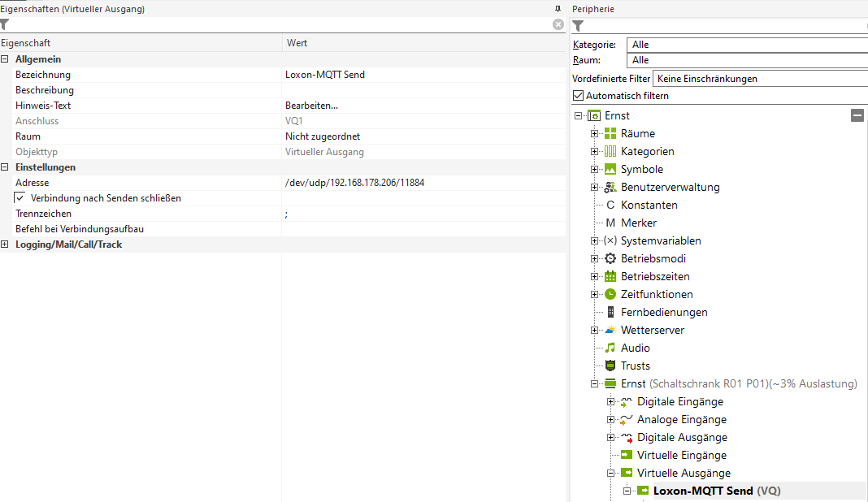This screenshot has height=502, width=868.
Task: Clear the properties filter search
Action: [x=558, y=24]
